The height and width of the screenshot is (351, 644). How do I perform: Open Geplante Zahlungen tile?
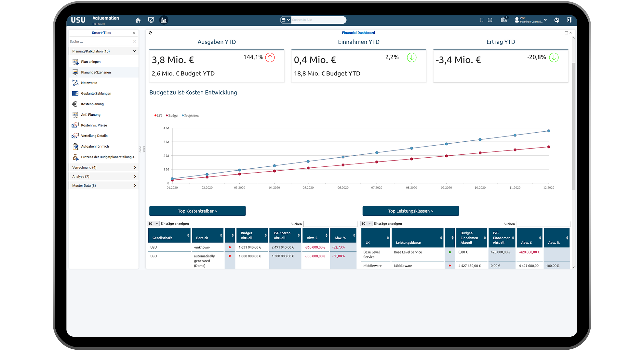[x=103, y=94]
